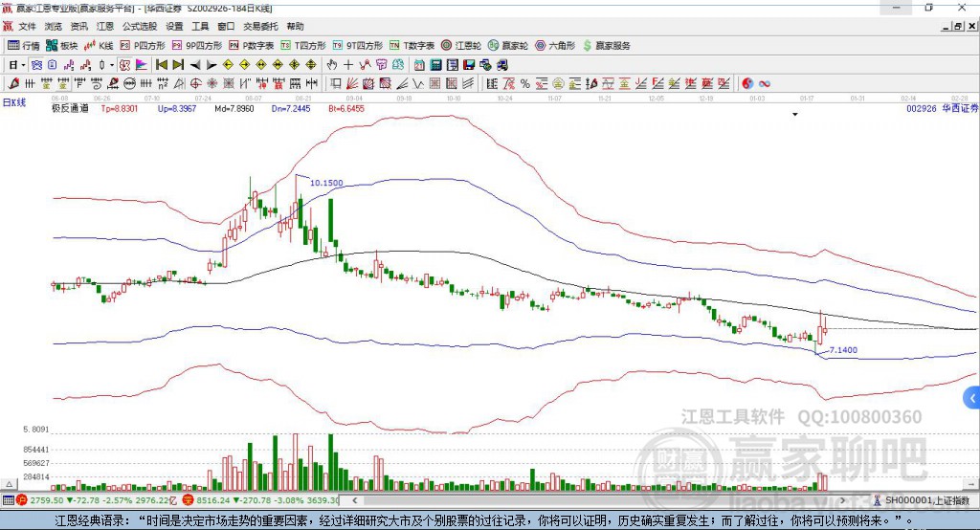Toggle the crosshair plus cursor
980x530 pixels.
coord(348,65)
